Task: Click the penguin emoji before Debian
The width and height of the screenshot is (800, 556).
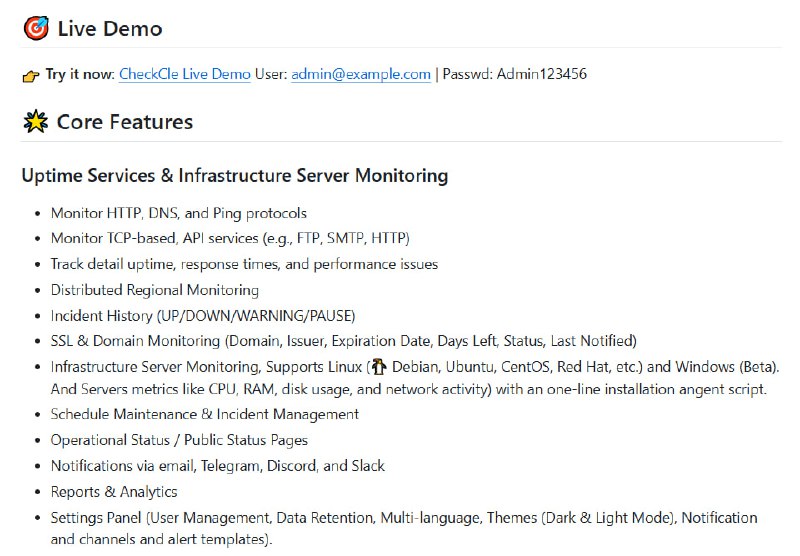Action: pyautogui.click(x=378, y=367)
